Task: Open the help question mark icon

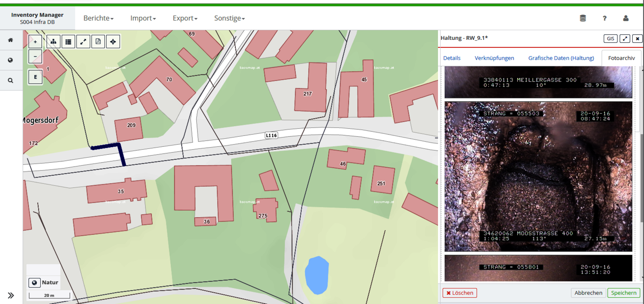Action: coord(604,18)
